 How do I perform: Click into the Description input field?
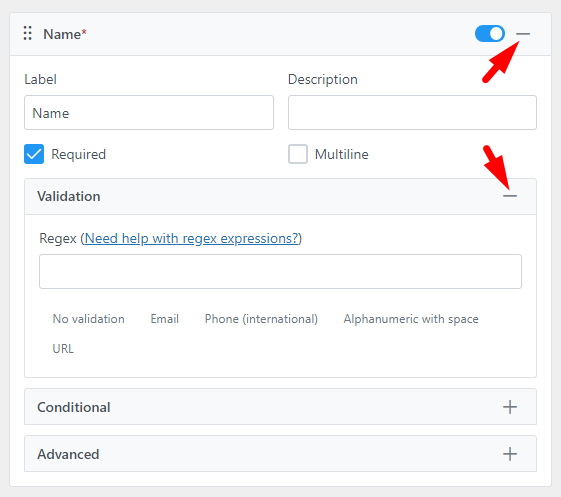pyautogui.click(x=412, y=113)
